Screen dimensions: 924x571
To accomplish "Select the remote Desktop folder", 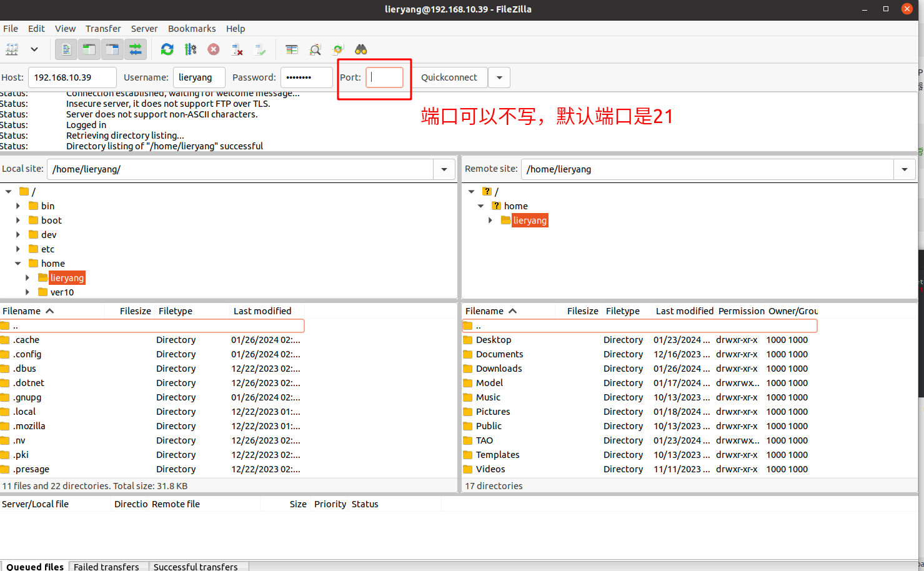I will tap(640, 340).
